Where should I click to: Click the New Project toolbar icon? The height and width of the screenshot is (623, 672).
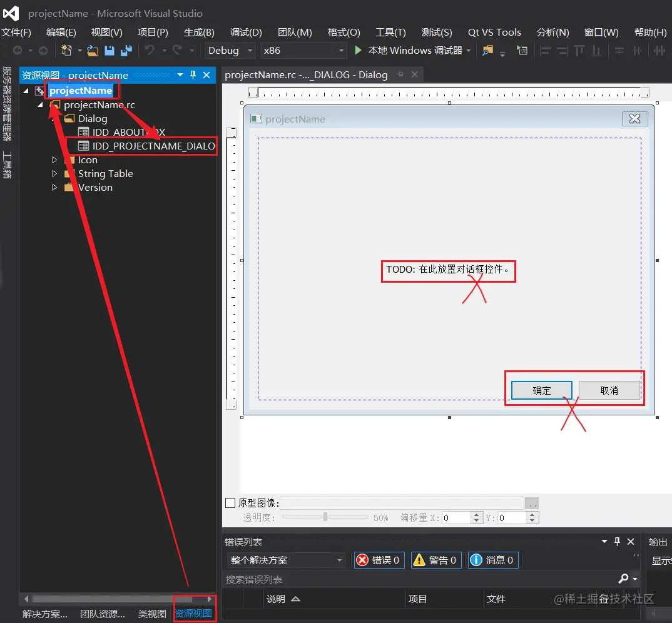coord(66,51)
